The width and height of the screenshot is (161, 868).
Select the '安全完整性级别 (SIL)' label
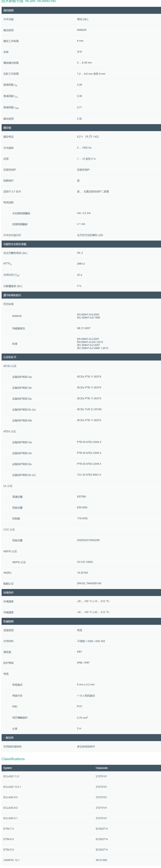[16, 253]
